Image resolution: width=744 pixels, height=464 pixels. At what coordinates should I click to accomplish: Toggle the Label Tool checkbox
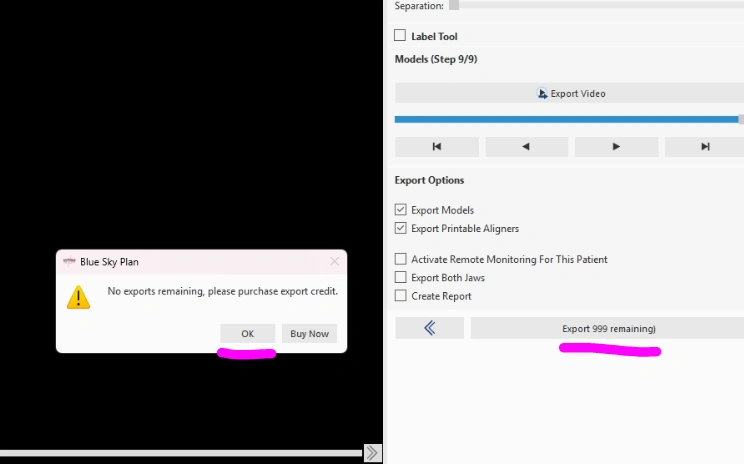click(400, 36)
